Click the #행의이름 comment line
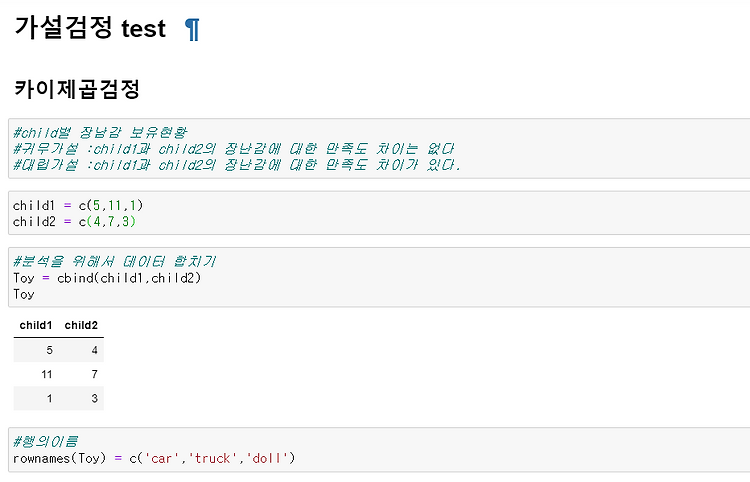This screenshot has width=750, height=482. point(45,441)
